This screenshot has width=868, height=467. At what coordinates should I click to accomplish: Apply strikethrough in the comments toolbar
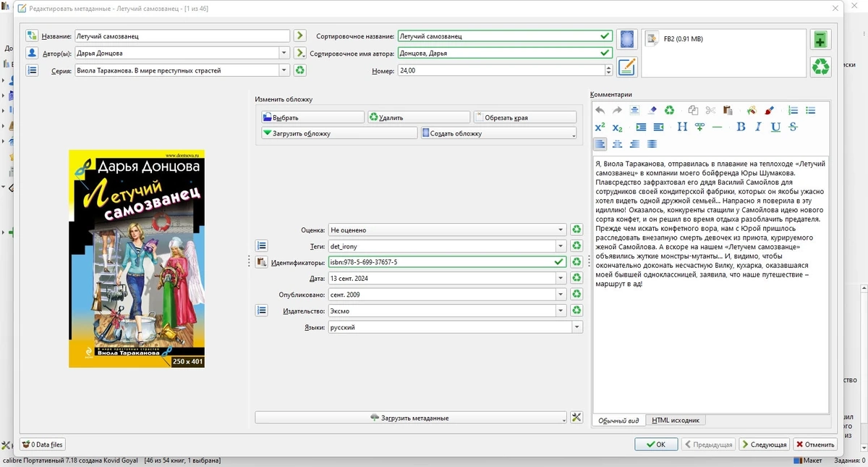coord(793,127)
